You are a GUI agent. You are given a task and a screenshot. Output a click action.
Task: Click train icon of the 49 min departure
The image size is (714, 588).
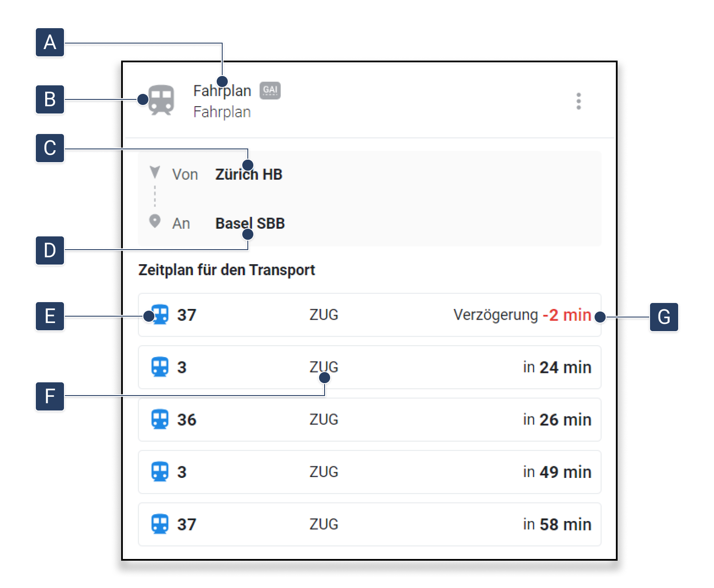pos(160,472)
